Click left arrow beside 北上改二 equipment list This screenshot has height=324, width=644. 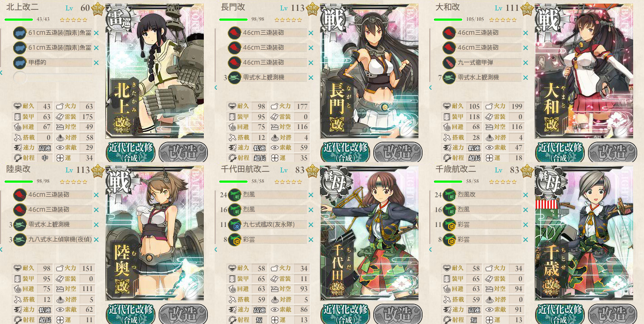tap(1, 73)
